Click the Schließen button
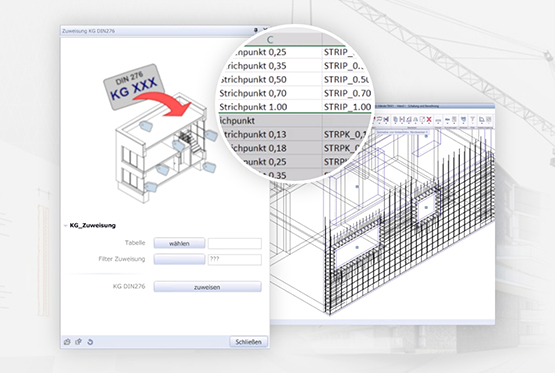This screenshot has width=555, height=373. click(248, 342)
